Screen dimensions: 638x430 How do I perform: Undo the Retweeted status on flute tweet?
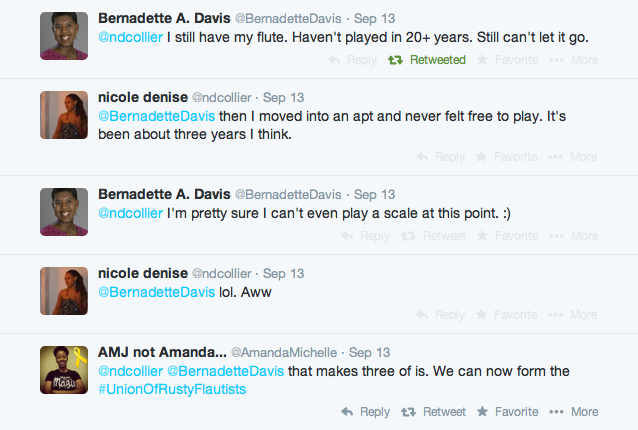tap(427, 60)
